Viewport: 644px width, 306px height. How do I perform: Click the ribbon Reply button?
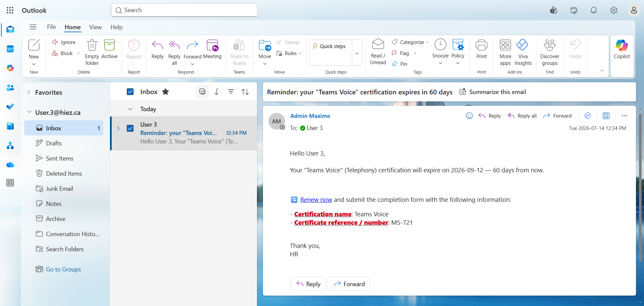click(157, 49)
